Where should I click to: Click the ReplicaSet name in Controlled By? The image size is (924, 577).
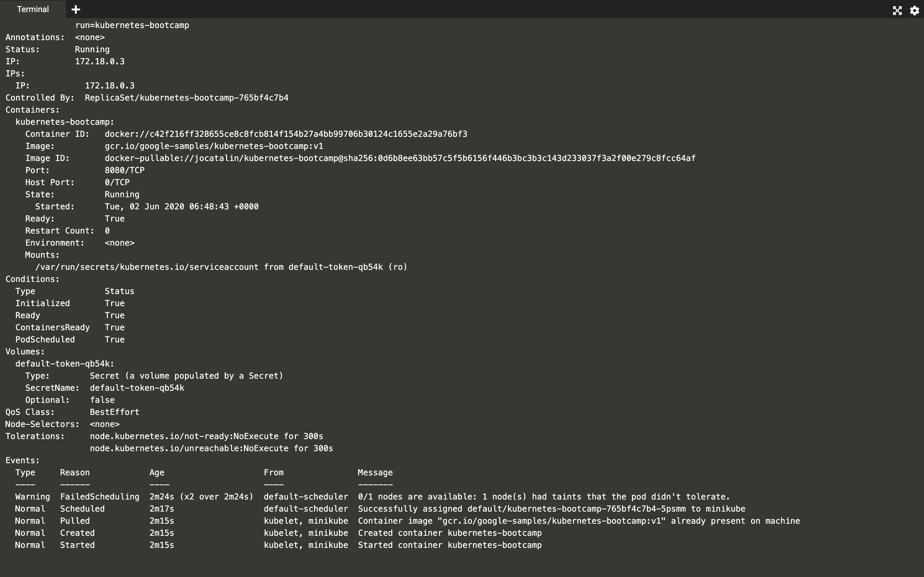(186, 98)
